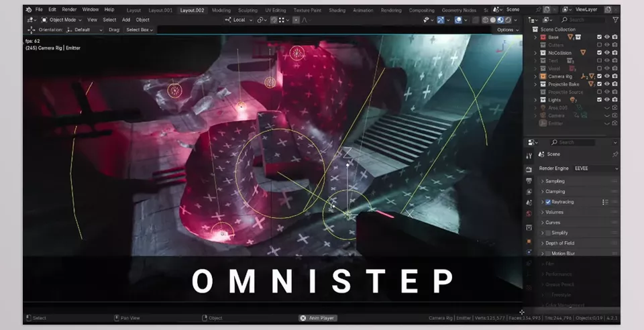Open the Window menu

coord(91,9)
